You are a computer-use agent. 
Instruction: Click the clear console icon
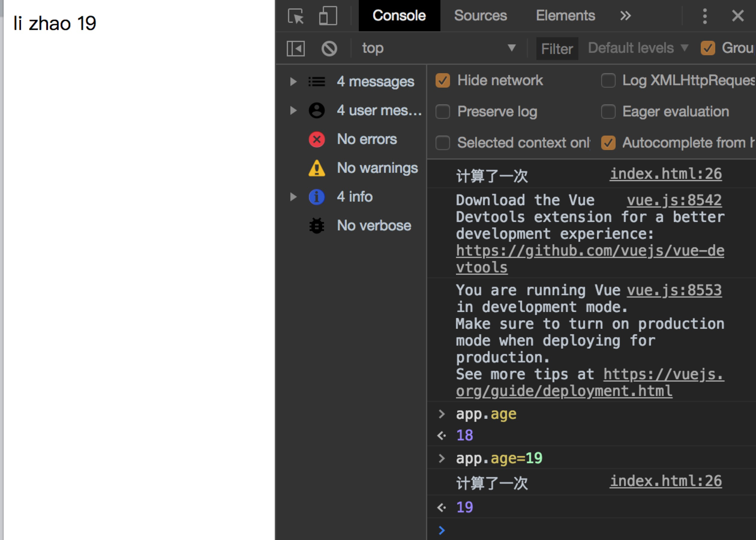tap(329, 49)
